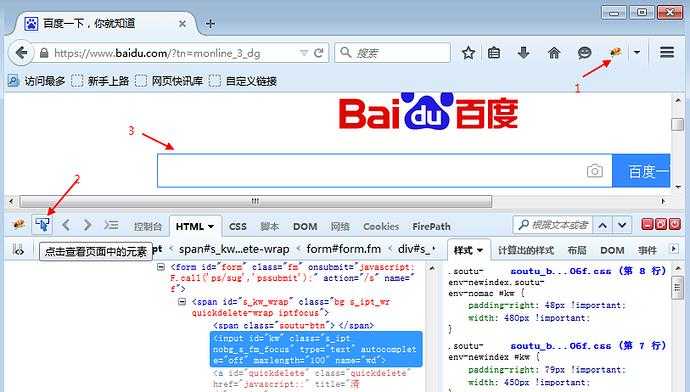Image resolution: width=690 pixels, height=392 pixels.
Task: Go to next panel with right chevron
Action: pyautogui.click(x=87, y=225)
